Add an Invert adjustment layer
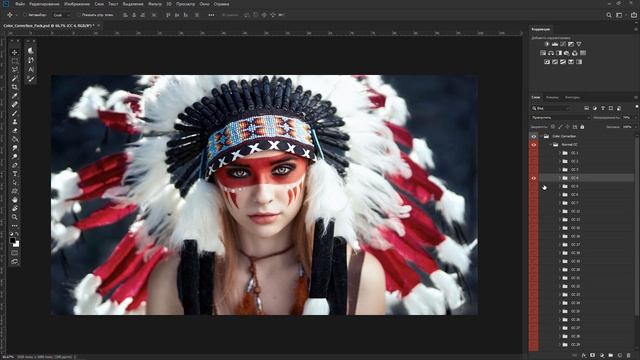Screen dimensions: 640x360 547,62
